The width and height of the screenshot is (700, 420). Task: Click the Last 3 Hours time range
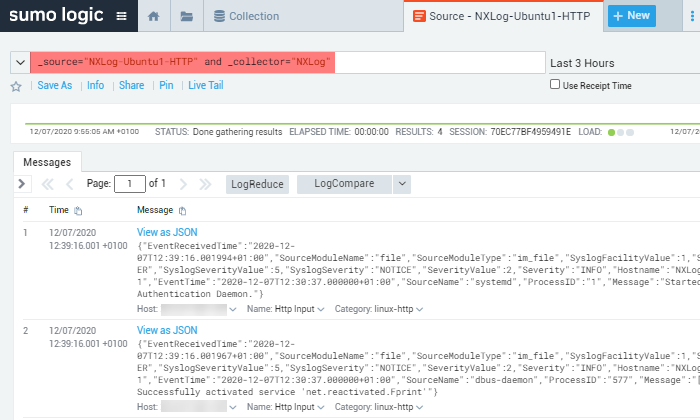point(582,63)
